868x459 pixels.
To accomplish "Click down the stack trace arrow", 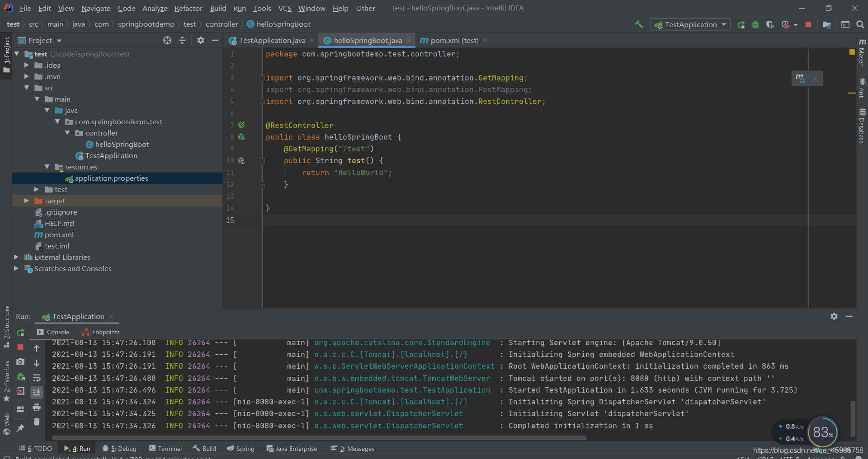I will pos(37,363).
